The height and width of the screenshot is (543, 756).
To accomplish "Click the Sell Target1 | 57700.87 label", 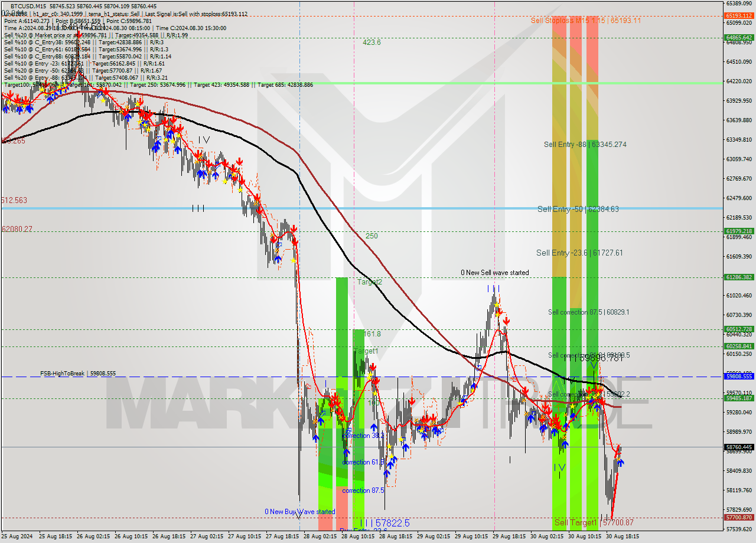I will [594, 522].
